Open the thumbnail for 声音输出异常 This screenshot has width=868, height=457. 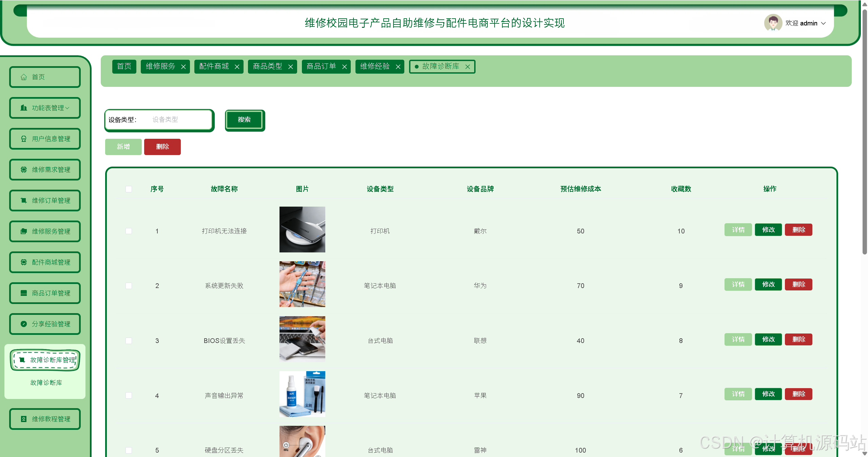[x=302, y=394]
